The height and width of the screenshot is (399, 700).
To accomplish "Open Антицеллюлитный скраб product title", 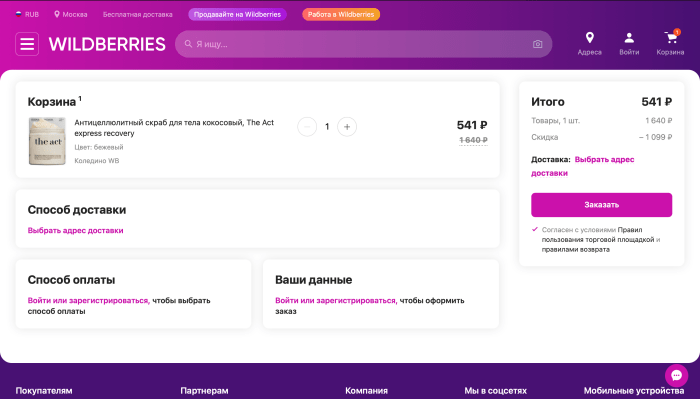I will point(174,128).
